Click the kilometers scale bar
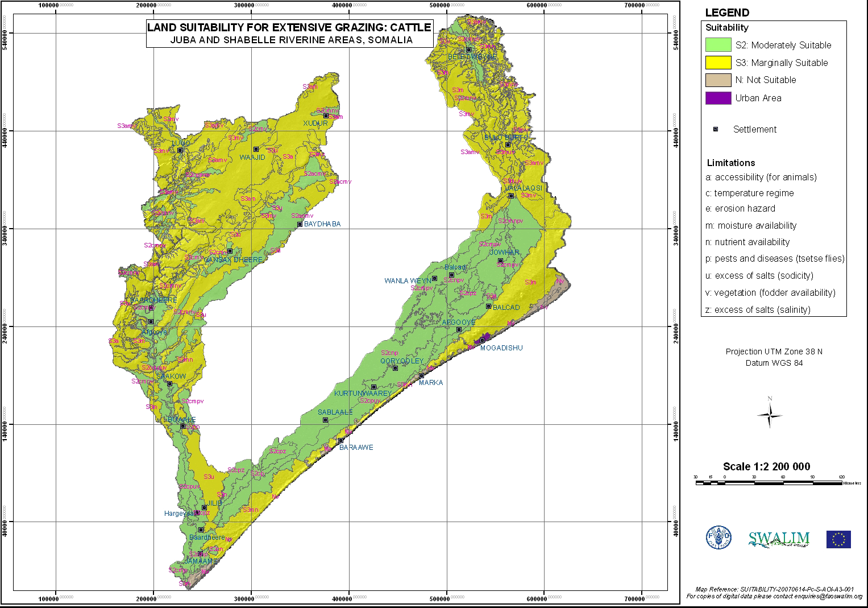Image resolution: width=868 pixels, height=608 pixels. coord(769,483)
